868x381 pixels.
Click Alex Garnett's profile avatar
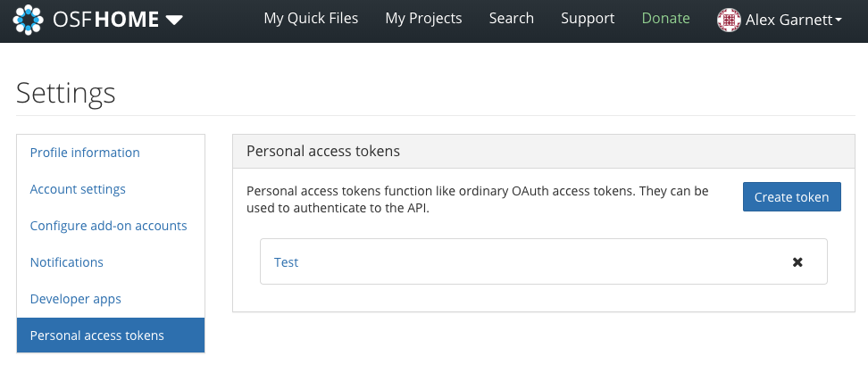(729, 20)
